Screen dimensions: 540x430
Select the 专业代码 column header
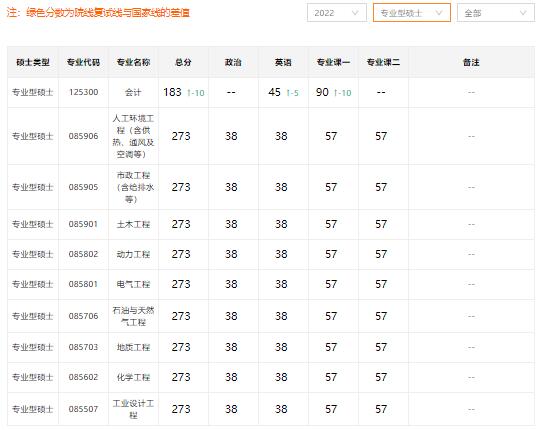point(83,62)
